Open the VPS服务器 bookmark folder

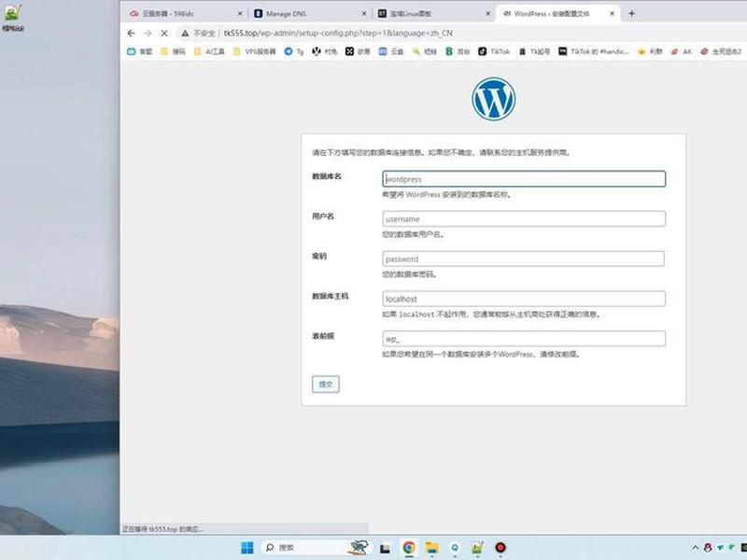(x=254, y=51)
